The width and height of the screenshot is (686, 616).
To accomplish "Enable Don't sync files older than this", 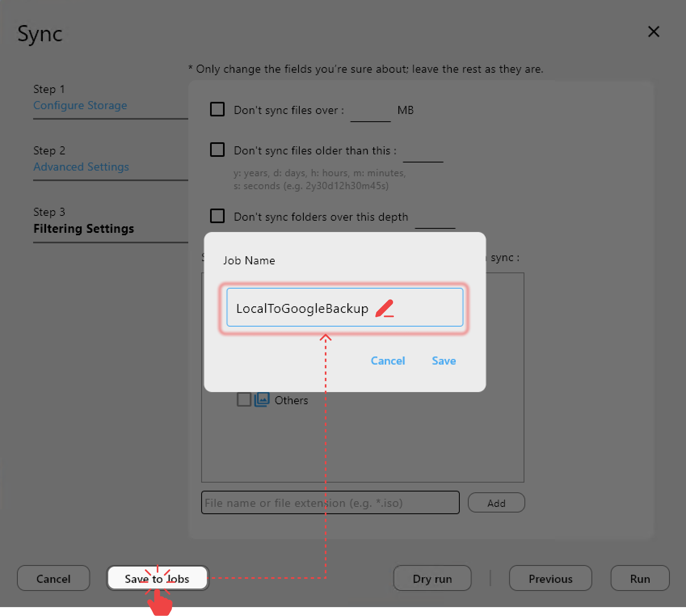I will 217,150.
